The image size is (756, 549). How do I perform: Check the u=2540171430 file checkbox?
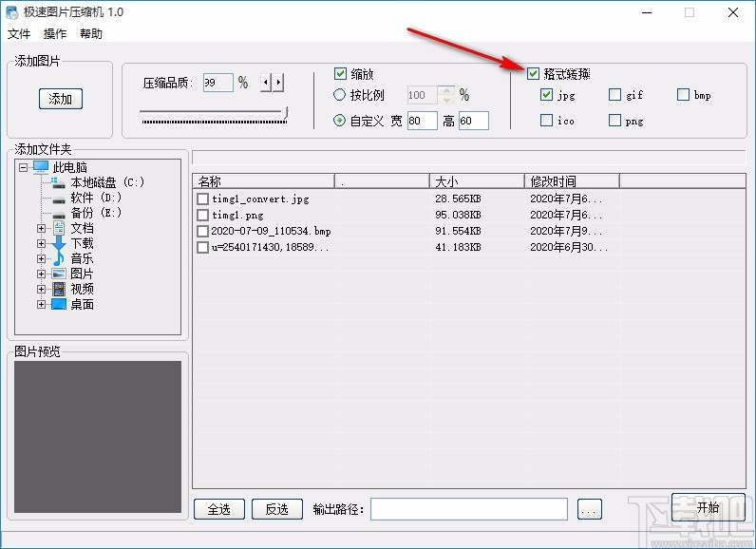(x=202, y=247)
